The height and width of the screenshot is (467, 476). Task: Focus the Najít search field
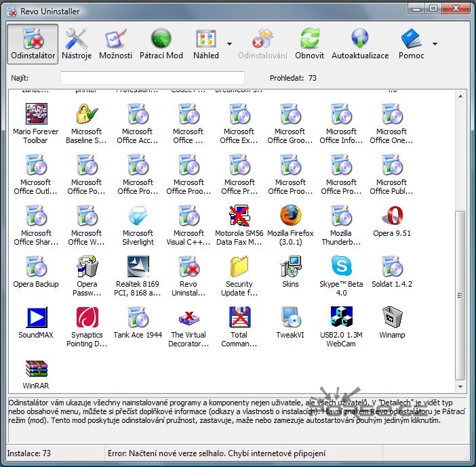pyautogui.click(x=153, y=78)
